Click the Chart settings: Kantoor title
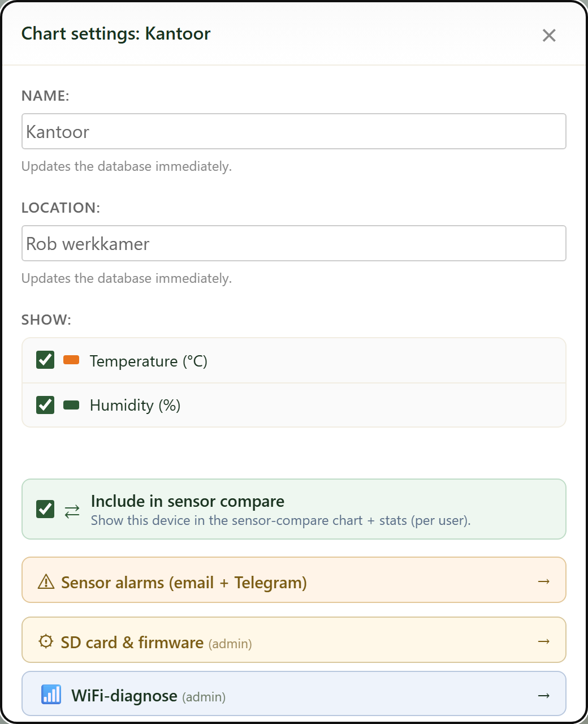This screenshot has height=724, width=588. tap(116, 33)
